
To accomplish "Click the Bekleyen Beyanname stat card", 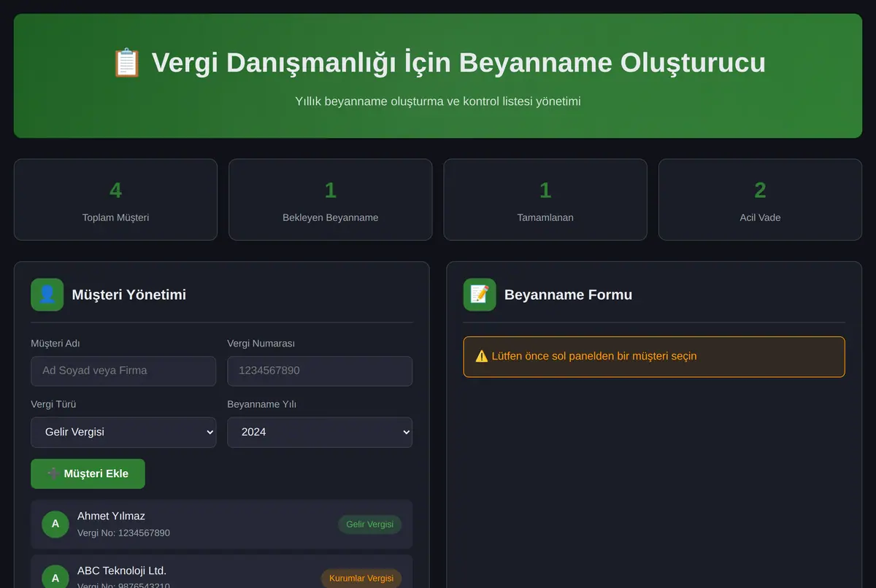I will click(x=331, y=199).
